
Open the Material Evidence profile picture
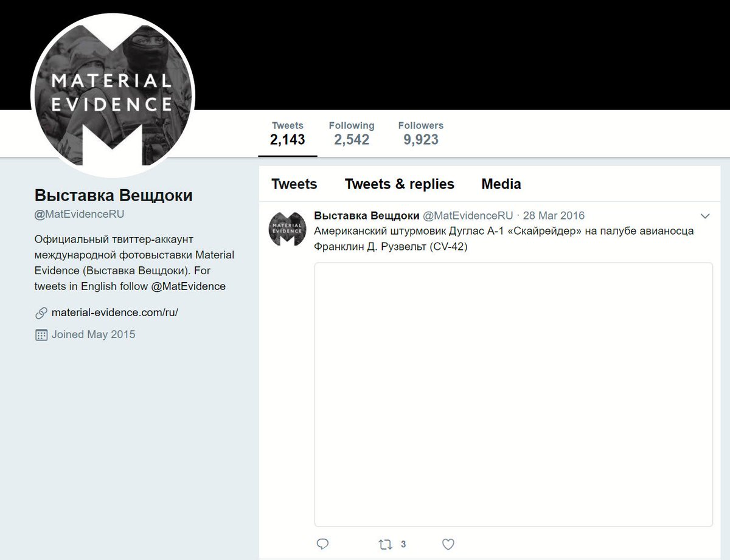point(113,95)
